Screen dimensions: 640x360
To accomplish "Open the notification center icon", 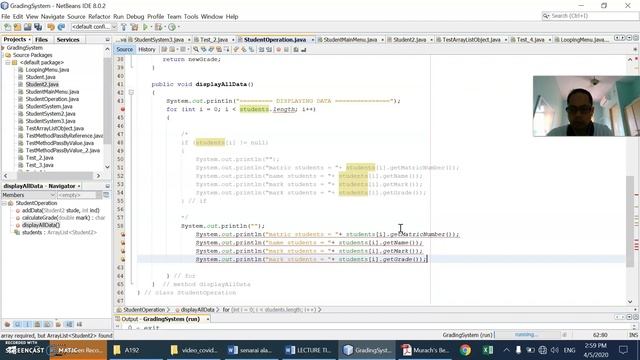I will (x=623, y=350).
